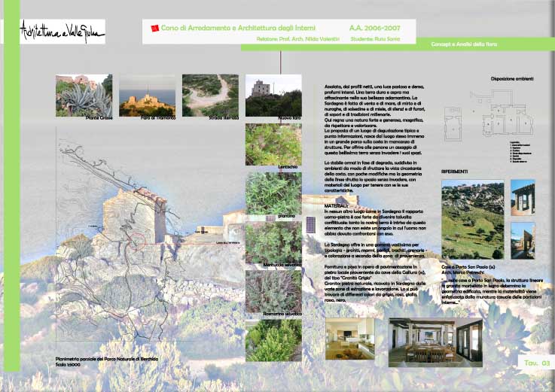Select the kitchen interior photo
The height and width of the screenshot is (392, 555).
pos(349,339)
